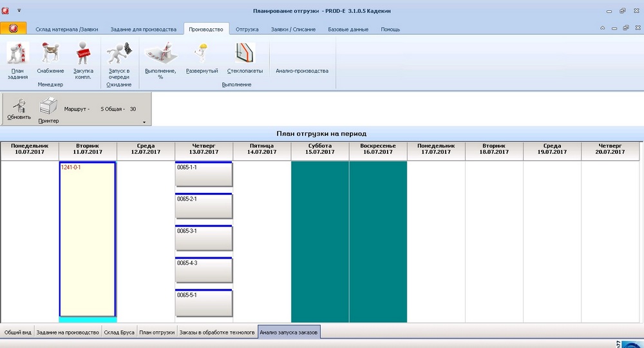Switch to the Отгрузка ribbon tab
Viewport: 644px width, 348px height.
247,29
